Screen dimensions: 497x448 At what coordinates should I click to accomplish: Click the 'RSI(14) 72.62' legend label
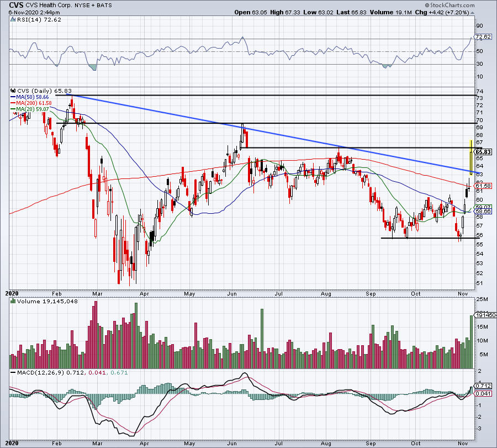(x=39, y=20)
